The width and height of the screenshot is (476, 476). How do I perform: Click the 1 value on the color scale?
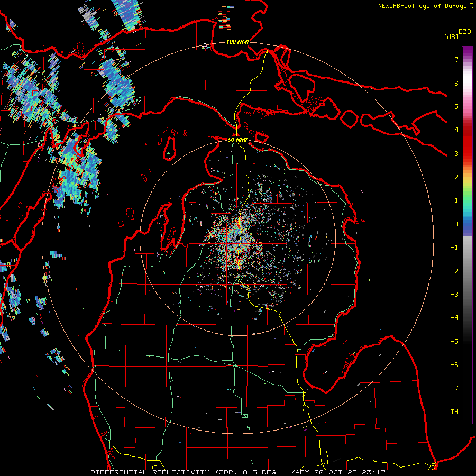(456, 200)
